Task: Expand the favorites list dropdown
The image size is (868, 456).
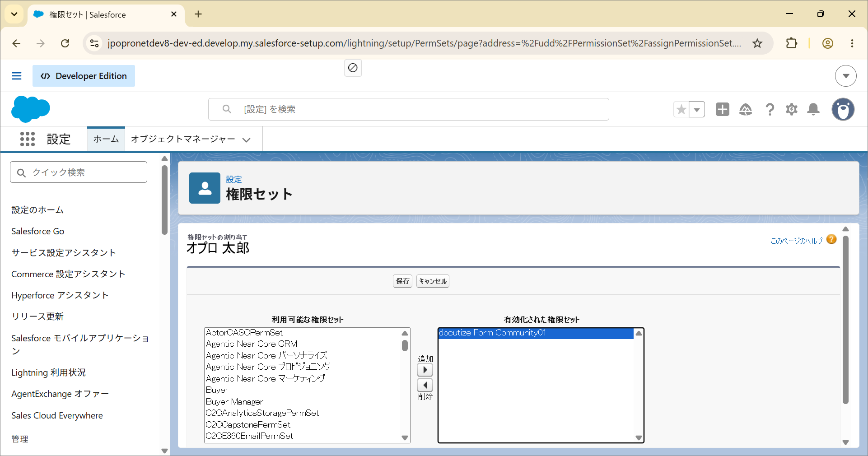Action: (697, 109)
